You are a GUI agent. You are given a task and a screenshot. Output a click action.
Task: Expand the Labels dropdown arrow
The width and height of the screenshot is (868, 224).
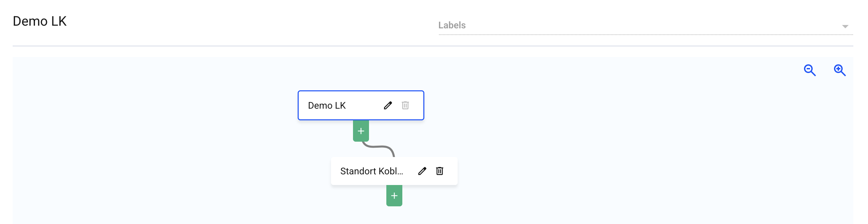pyautogui.click(x=845, y=26)
